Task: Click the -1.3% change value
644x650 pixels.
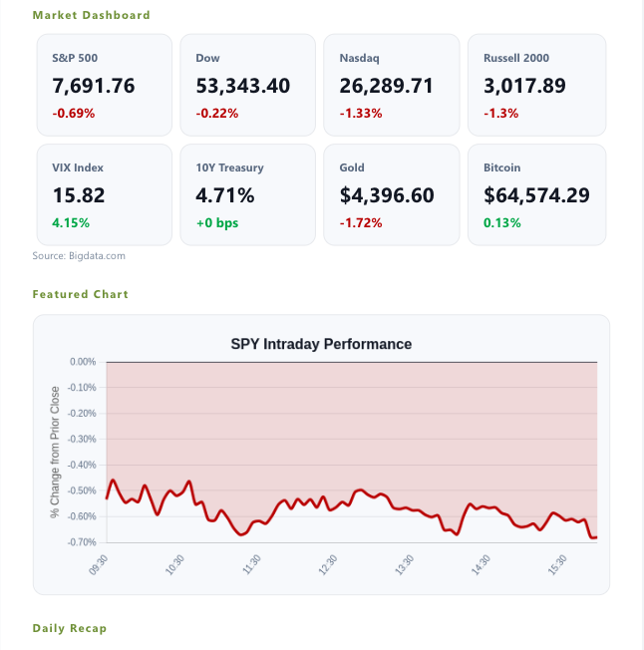Action: click(501, 114)
